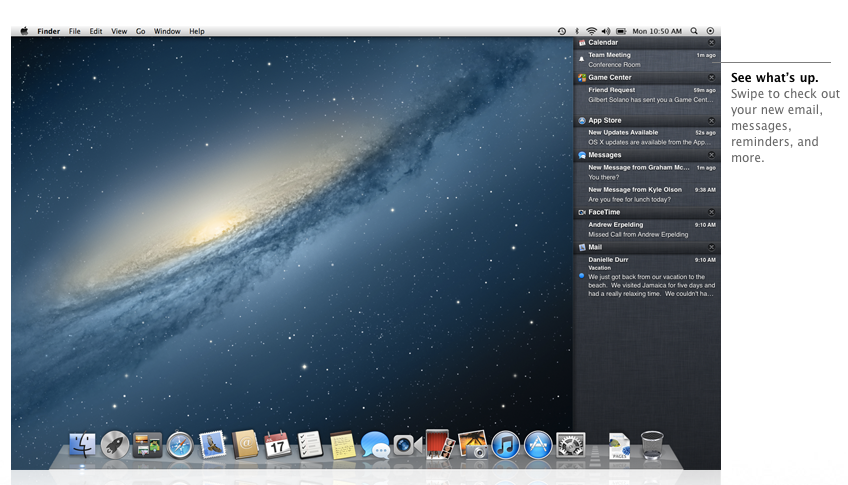Open the View menu in Finder
848x485 pixels.
(119, 31)
